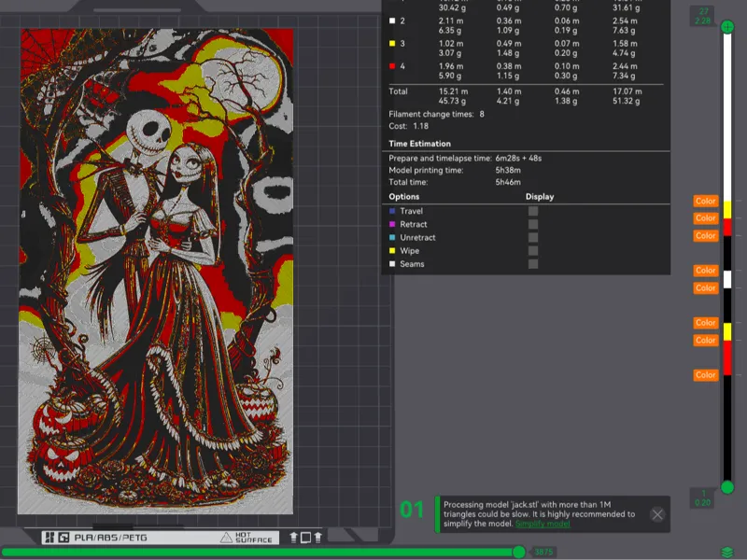Click the 17.07 m grand total value
The height and width of the screenshot is (560, 747).
click(627, 91)
